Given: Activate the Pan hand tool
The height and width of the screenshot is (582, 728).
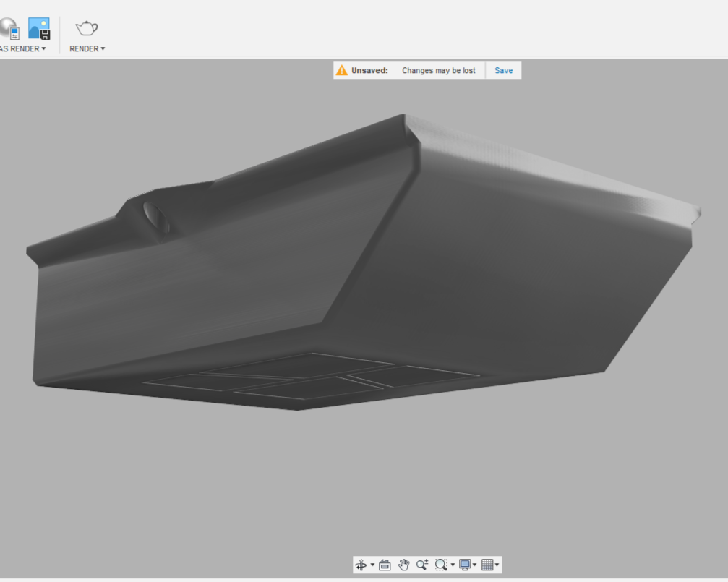Looking at the screenshot, I should [403, 565].
